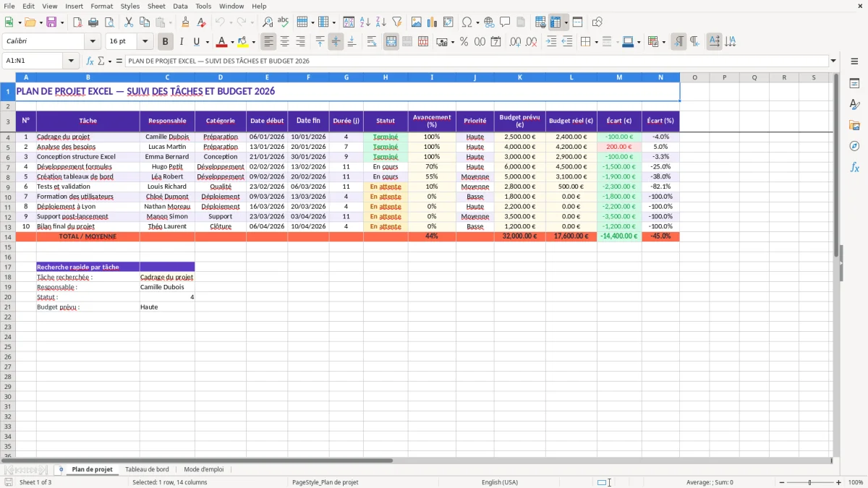
Task: Expand the Font Name dropdown
Action: [92, 42]
